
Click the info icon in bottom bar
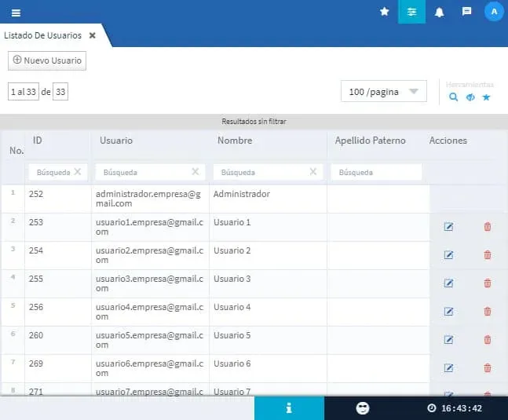[289, 408]
